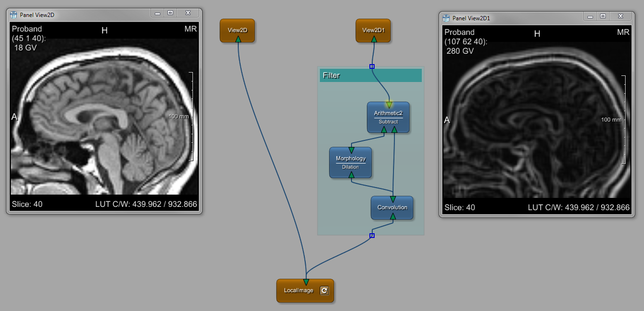Screen dimensions: 644x311
Task: Select the Arithmetic2 Subtract module
Action: point(388,118)
